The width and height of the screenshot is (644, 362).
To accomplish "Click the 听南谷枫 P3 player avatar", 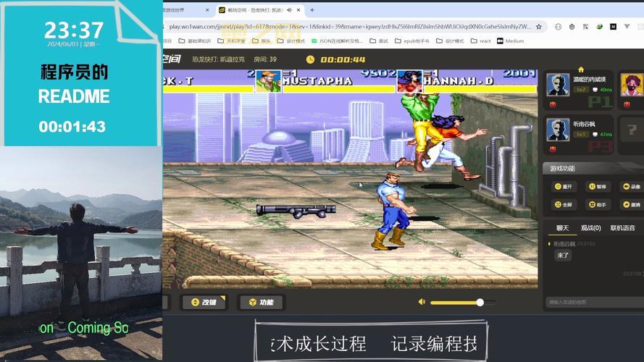I will 558,130.
